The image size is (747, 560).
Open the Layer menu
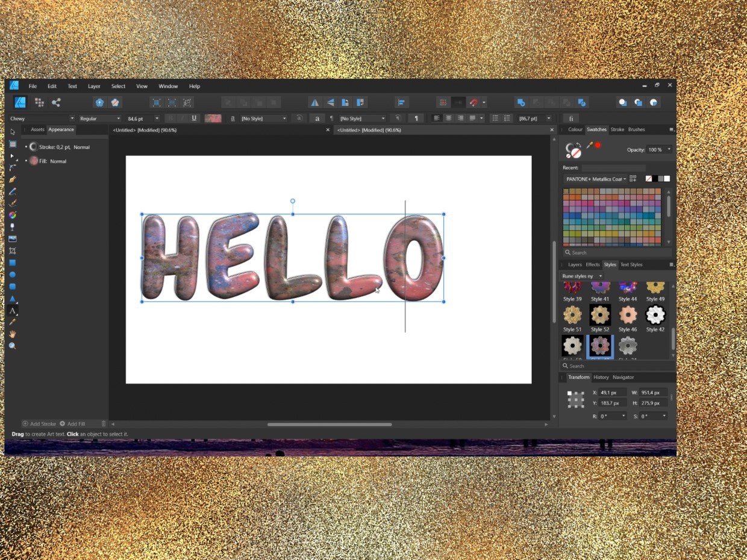[94, 86]
